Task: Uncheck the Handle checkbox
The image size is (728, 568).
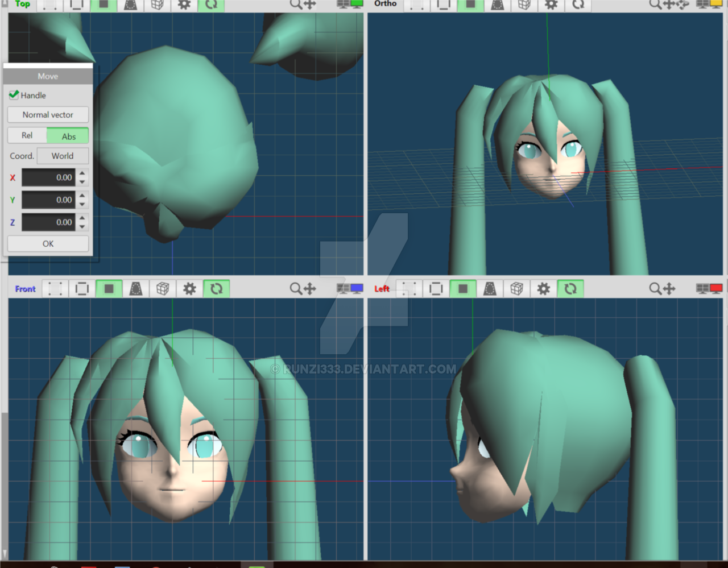Action: [x=14, y=95]
